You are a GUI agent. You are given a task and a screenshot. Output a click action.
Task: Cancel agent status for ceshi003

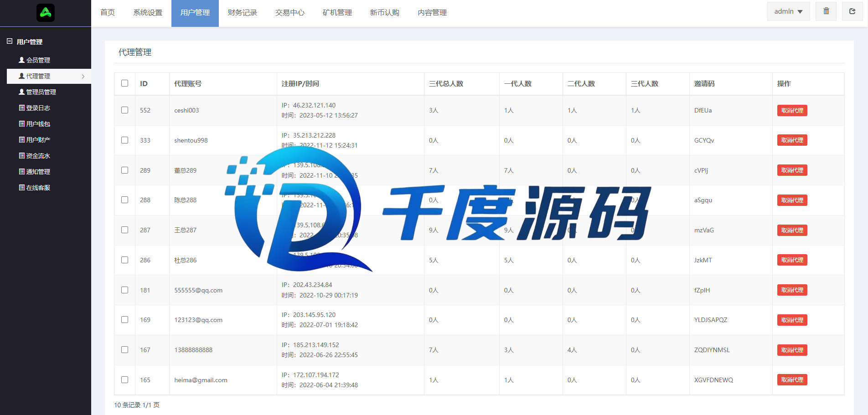pos(792,111)
